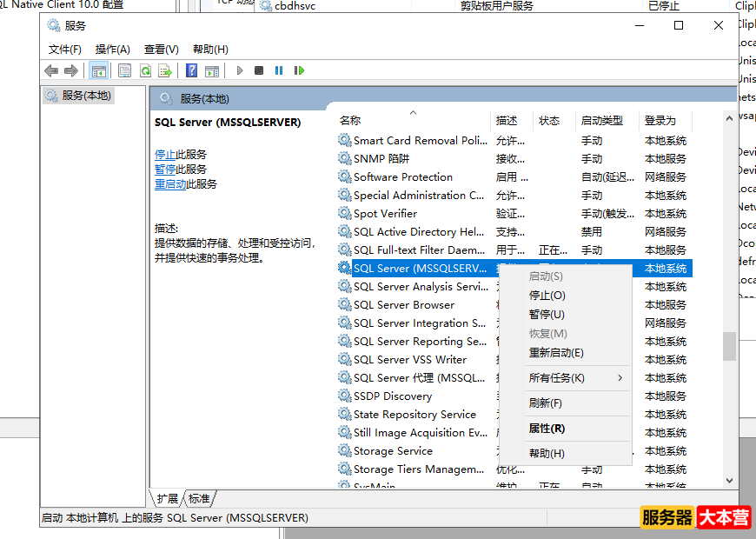Refresh the services list with the refresh icon
Screen dimensions: 756x539
[144, 70]
